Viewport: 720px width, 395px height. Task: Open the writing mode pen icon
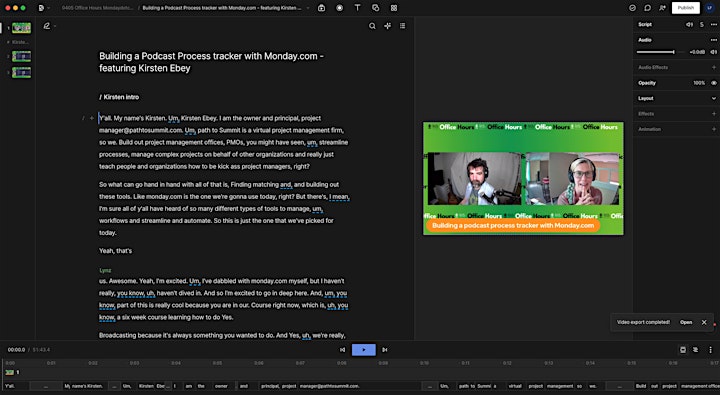[x=46, y=26]
